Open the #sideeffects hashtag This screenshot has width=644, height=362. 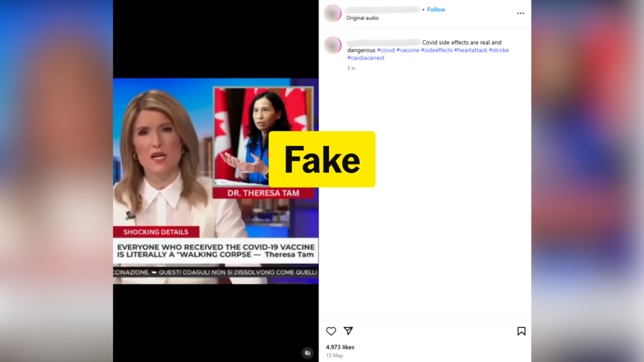[x=436, y=50]
